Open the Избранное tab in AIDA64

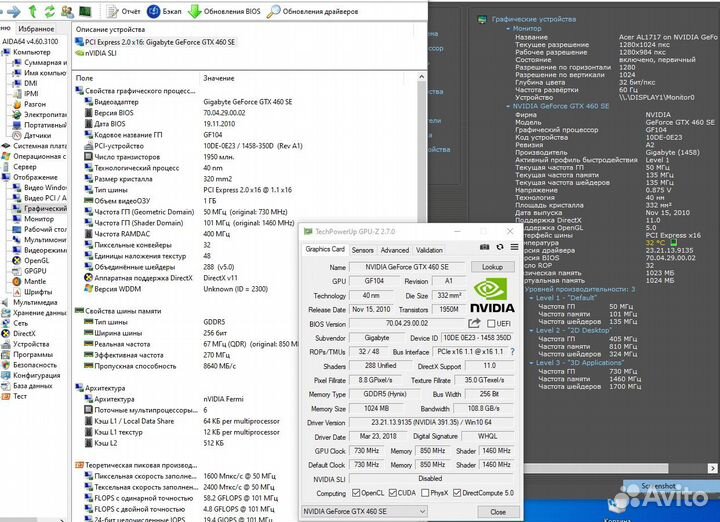(36, 28)
